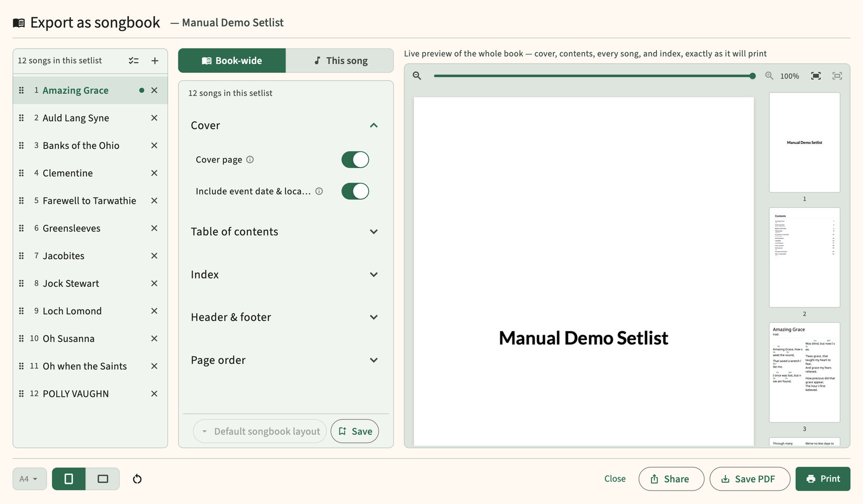Remove Loch Lomond from the setlist
863x504 pixels.
click(154, 311)
